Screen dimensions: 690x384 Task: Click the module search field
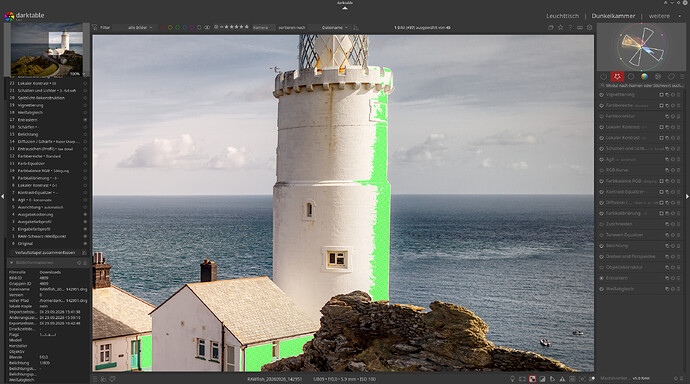coord(642,85)
